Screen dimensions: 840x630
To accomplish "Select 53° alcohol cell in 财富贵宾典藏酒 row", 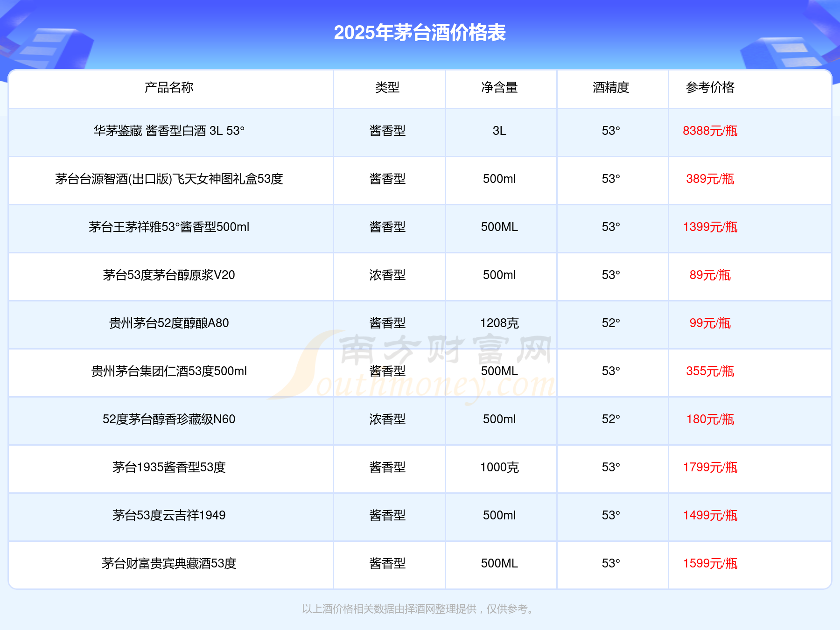I will coord(611,563).
